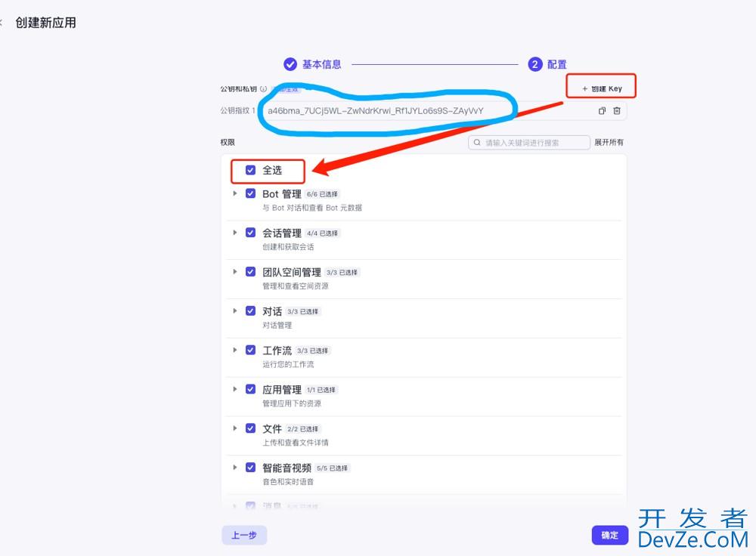Click the 音色和实时语音 description
Viewport: 756px width, 556px height.
tap(288, 482)
